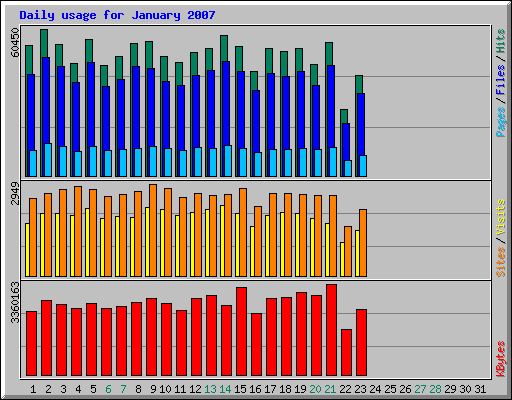Click day label '29' on x-axis
The image size is (512, 400).
point(450,389)
